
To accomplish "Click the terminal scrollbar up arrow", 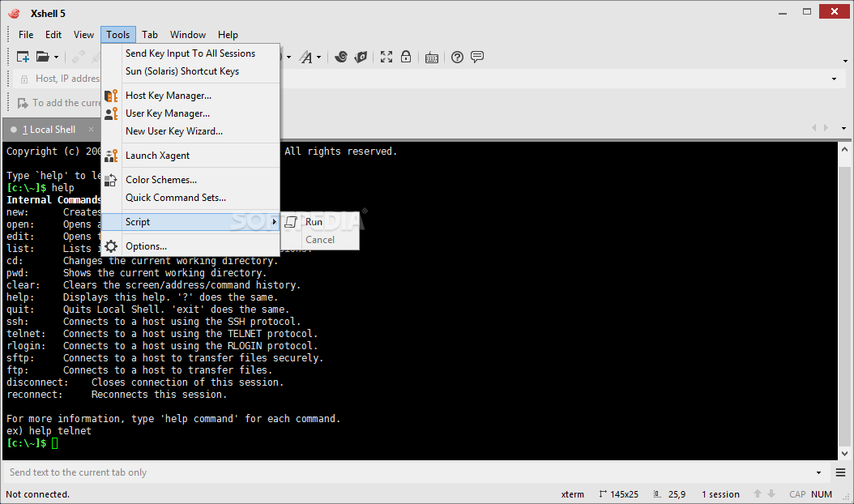I will (845, 149).
